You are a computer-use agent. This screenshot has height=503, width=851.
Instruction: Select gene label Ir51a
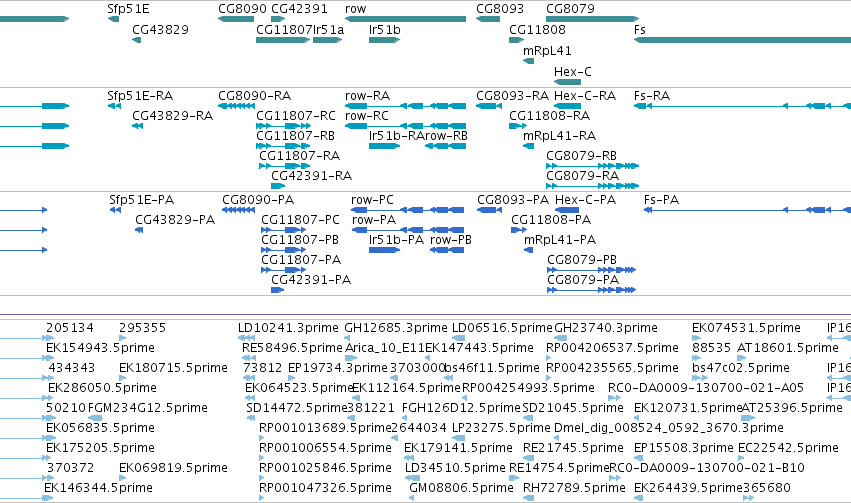[328, 29]
